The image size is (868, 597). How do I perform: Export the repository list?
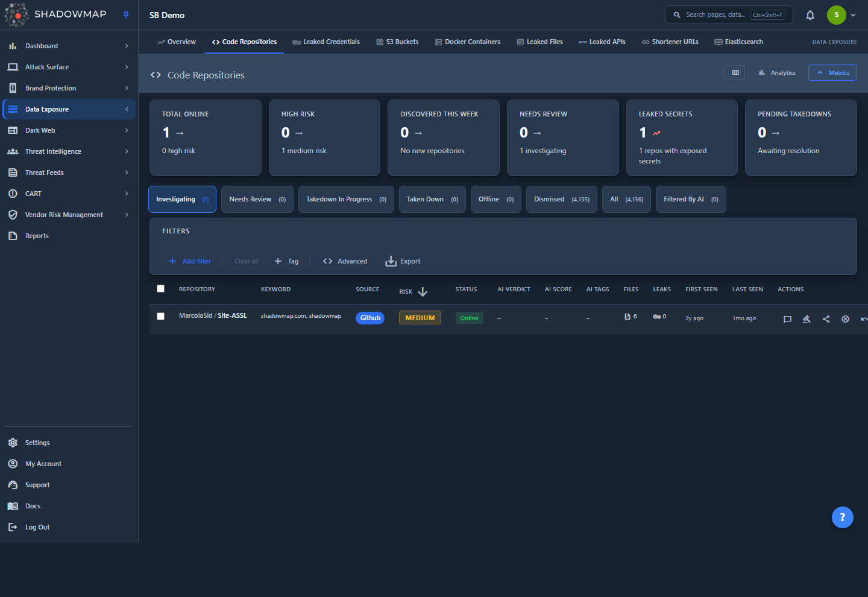(403, 261)
